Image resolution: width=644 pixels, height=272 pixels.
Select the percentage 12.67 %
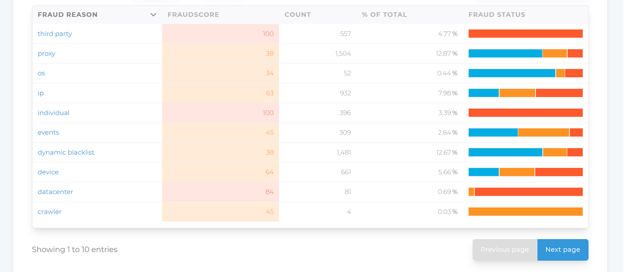coord(447,152)
